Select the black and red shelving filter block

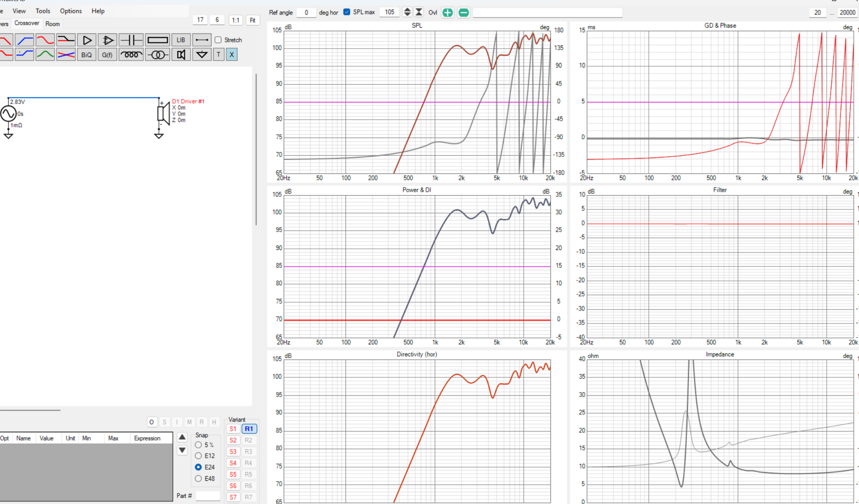tap(66, 40)
